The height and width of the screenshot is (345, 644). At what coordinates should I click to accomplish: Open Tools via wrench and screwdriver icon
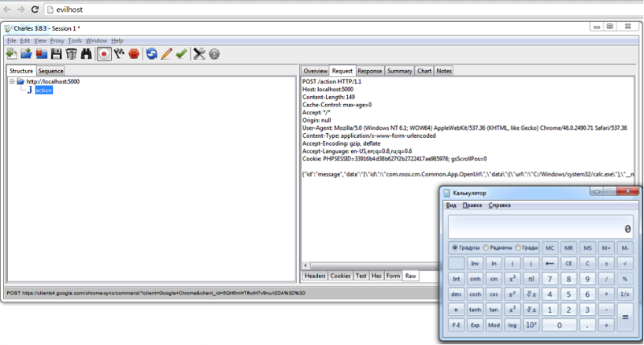[199, 53]
